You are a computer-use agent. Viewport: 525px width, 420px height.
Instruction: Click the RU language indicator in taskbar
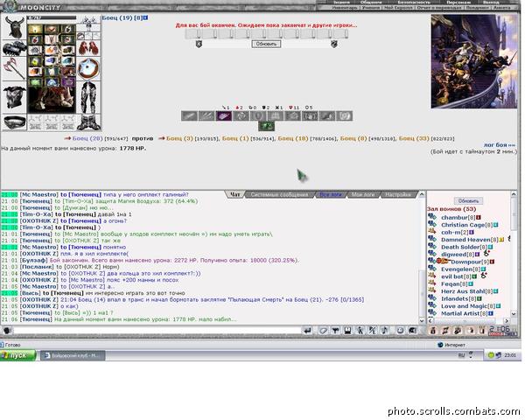point(461,355)
